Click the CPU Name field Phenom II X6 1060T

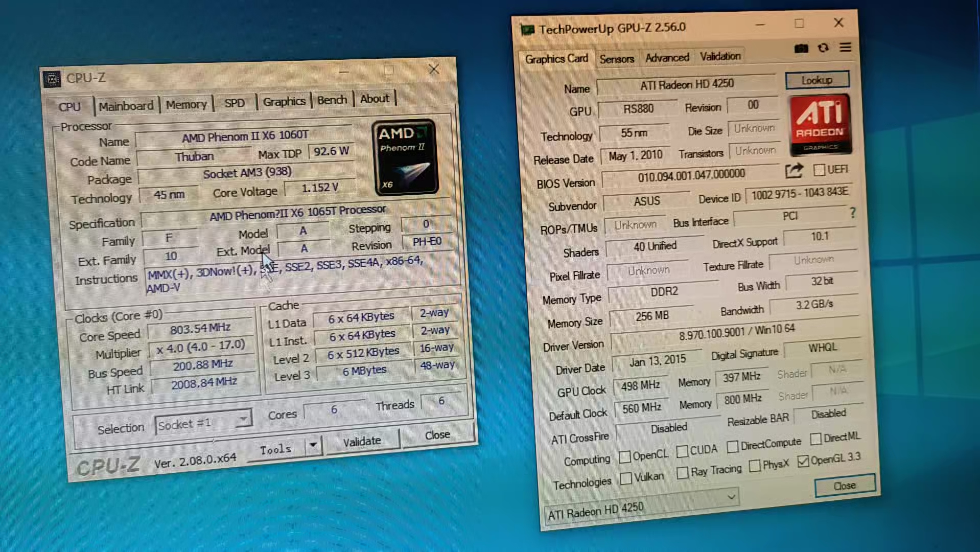[x=245, y=136]
